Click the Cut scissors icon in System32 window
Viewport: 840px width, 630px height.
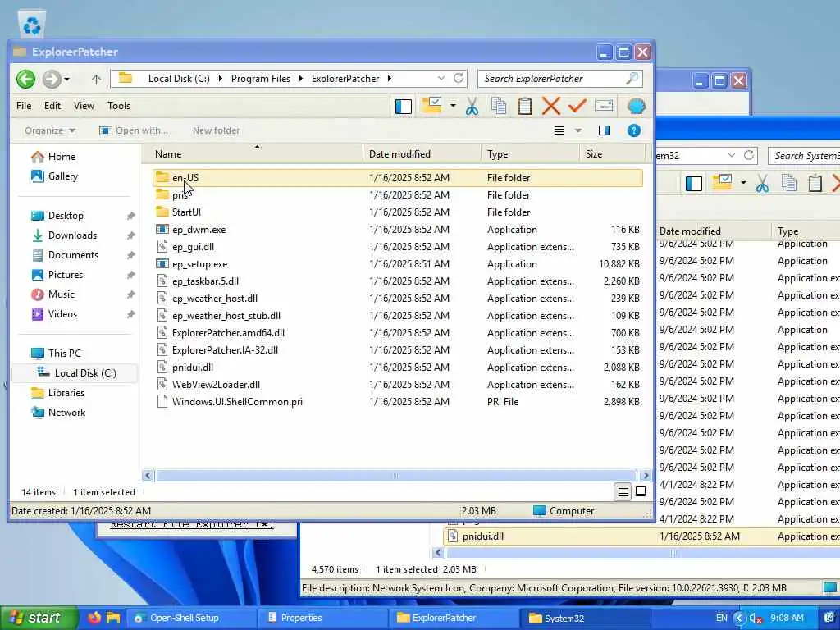[x=762, y=183]
